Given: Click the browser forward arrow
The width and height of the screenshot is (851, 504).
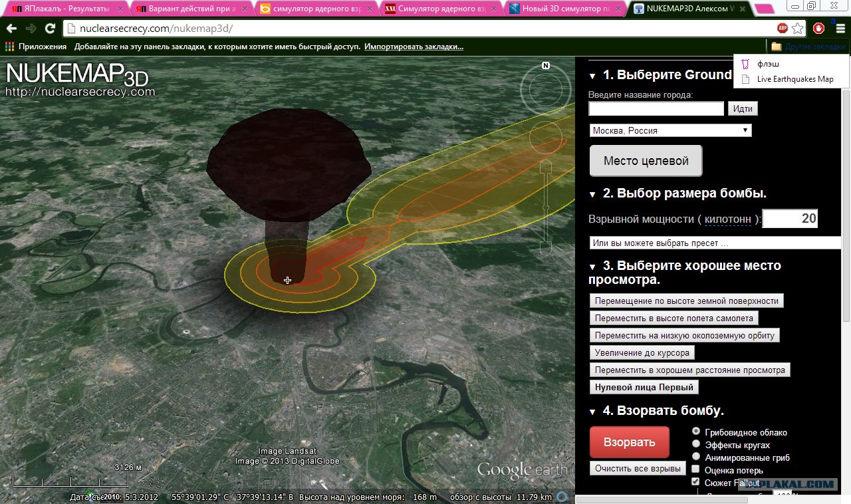Looking at the screenshot, I should (x=31, y=29).
